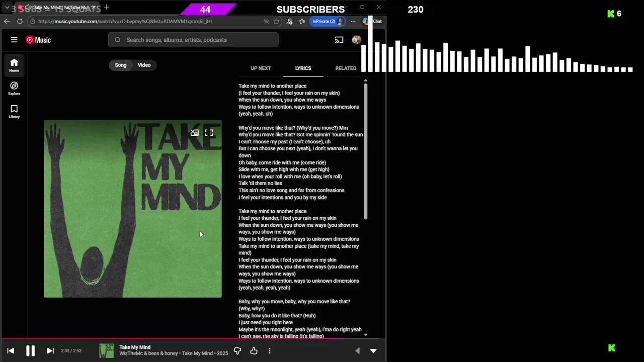Click the song progress bar
This screenshot has width=644, height=362.
[x=193, y=338]
